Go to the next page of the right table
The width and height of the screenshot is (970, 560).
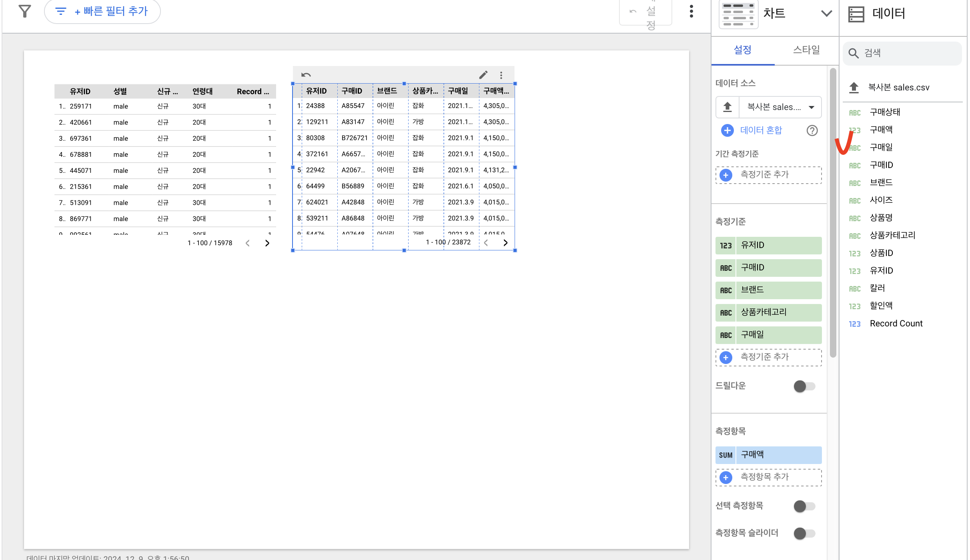[505, 242]
